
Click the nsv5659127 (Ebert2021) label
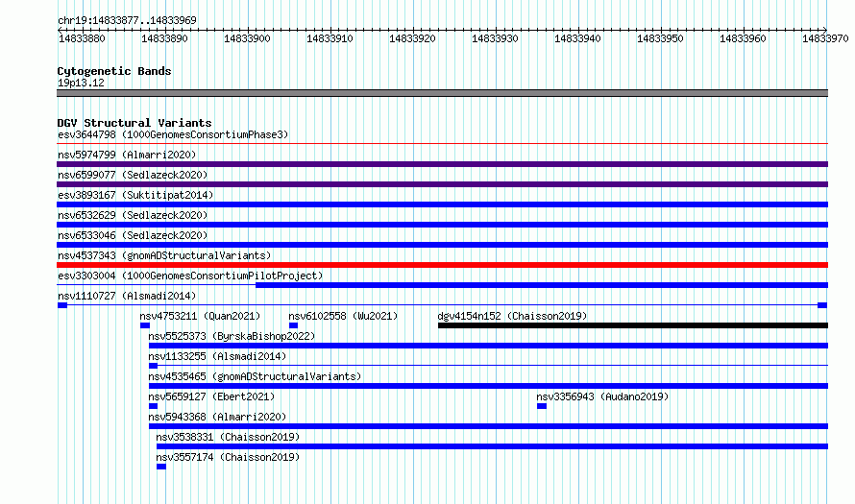pos(211,396)
